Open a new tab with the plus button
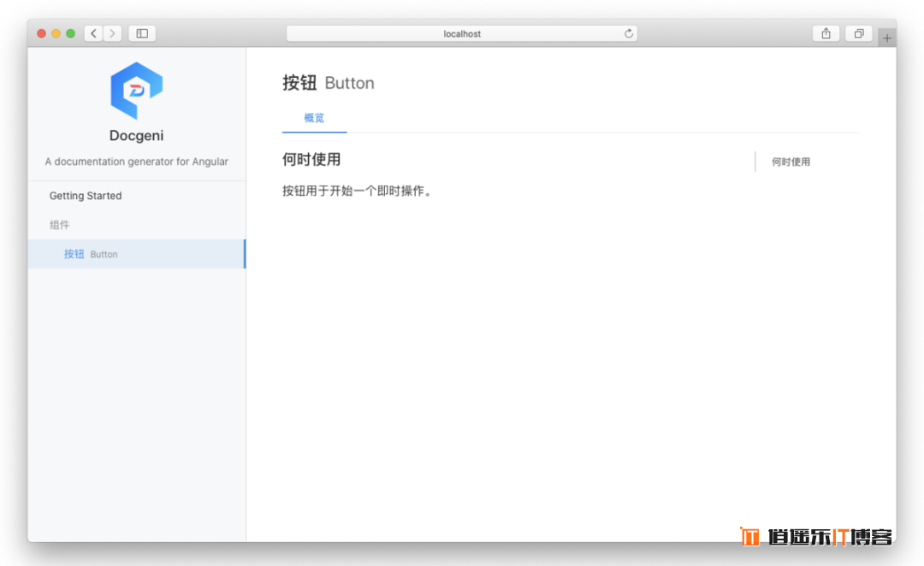Viewport: 924px width, 566px height. pyautogui.click(x=887, y=38)
